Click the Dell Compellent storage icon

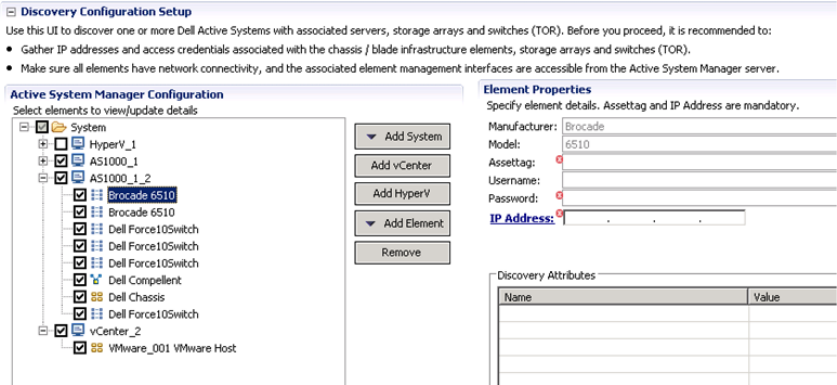[97, 280]
